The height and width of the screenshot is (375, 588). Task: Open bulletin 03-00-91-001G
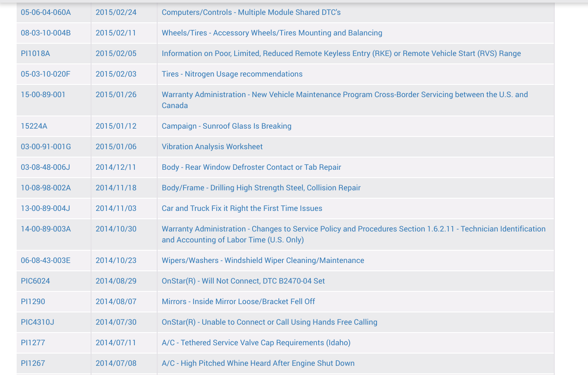tap(46, 147)
